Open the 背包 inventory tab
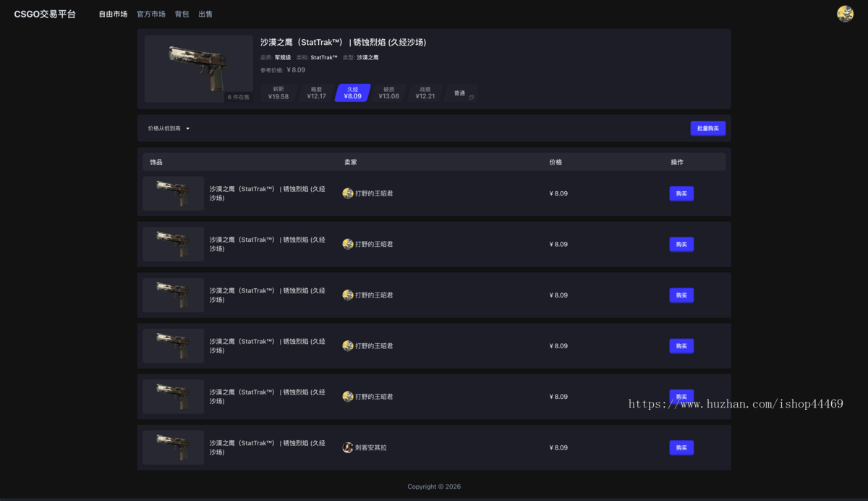 pos(182,14)
